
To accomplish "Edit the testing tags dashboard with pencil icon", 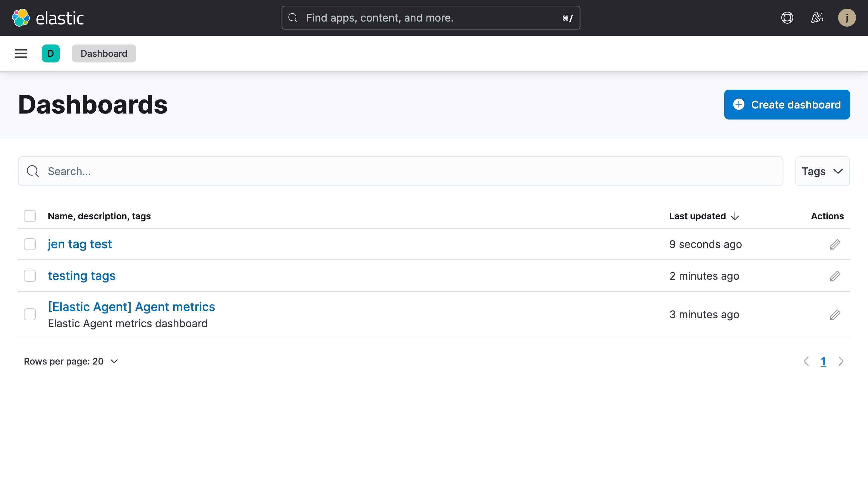I will [x=835, y=276].
